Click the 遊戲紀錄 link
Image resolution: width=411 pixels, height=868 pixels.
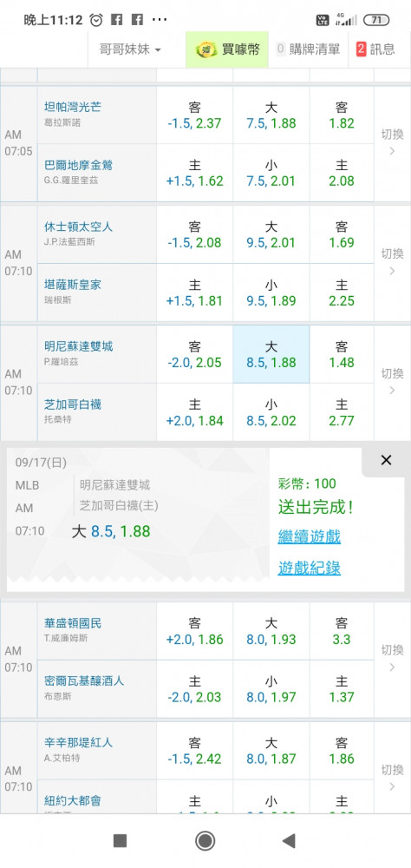click(x=310, y=568)
